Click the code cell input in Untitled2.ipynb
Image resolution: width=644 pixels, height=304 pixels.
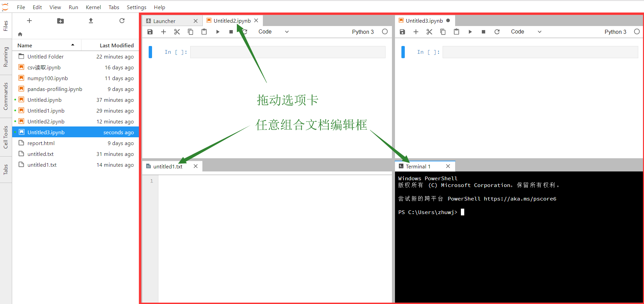pyautogui.click(x=288, y=52)
